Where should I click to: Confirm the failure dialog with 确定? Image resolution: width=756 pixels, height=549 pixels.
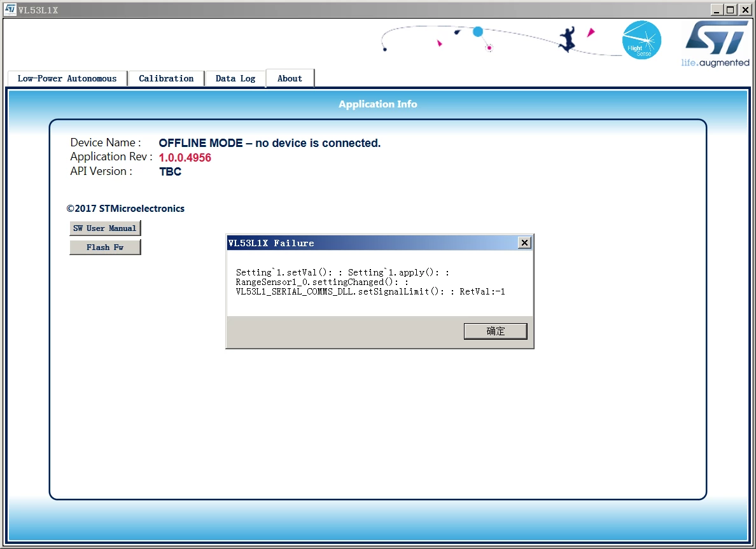click(495, 331)
